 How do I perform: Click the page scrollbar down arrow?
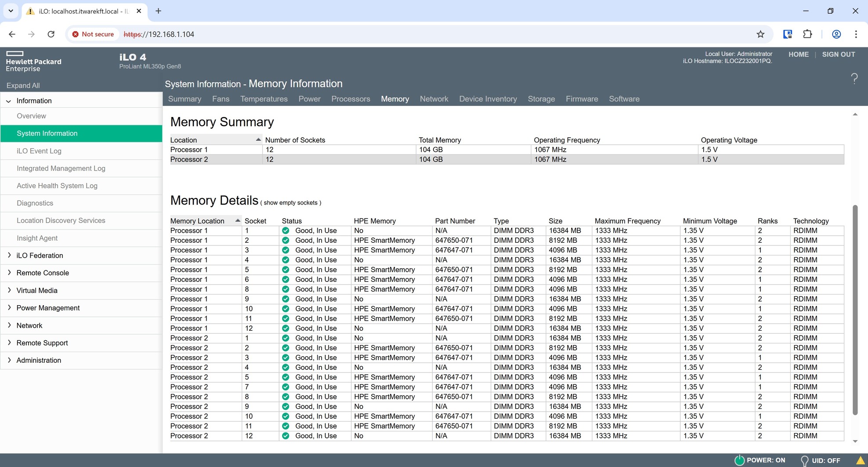[x=855, y=441]
